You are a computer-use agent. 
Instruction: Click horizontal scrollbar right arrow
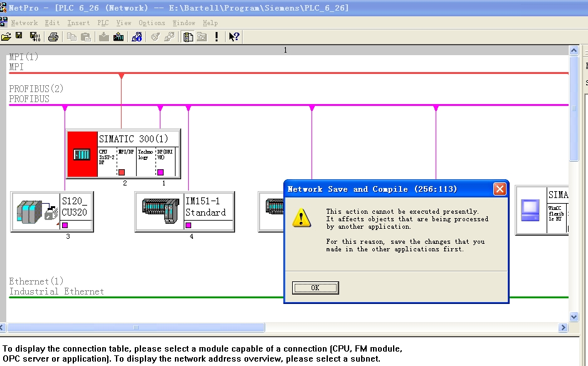coord(562,328)
